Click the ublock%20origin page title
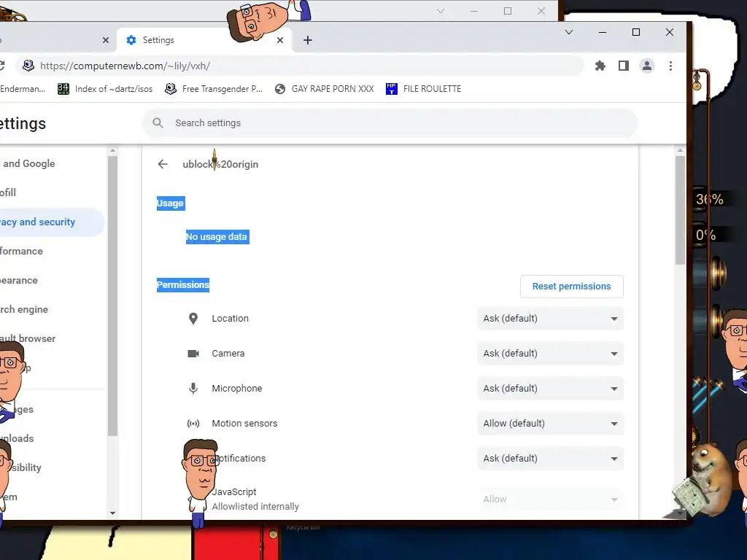This screenshot has width=747, height=560. [x=220, y=164]
